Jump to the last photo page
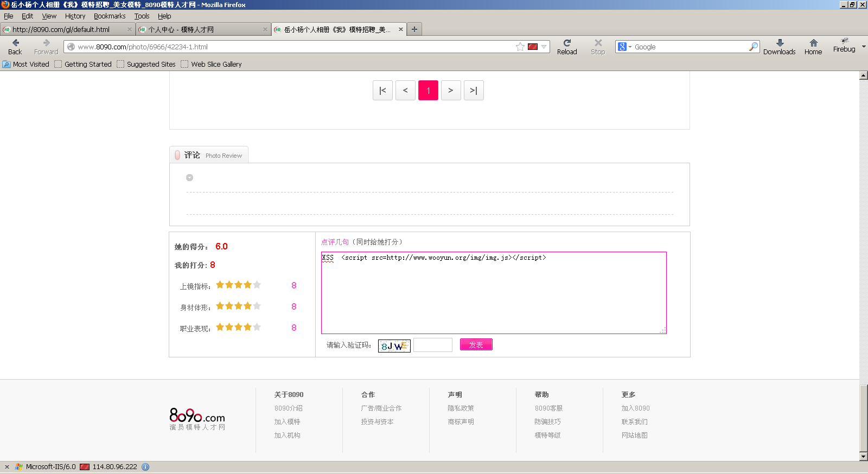Screen dimensions: 868x474 (474, 91)
